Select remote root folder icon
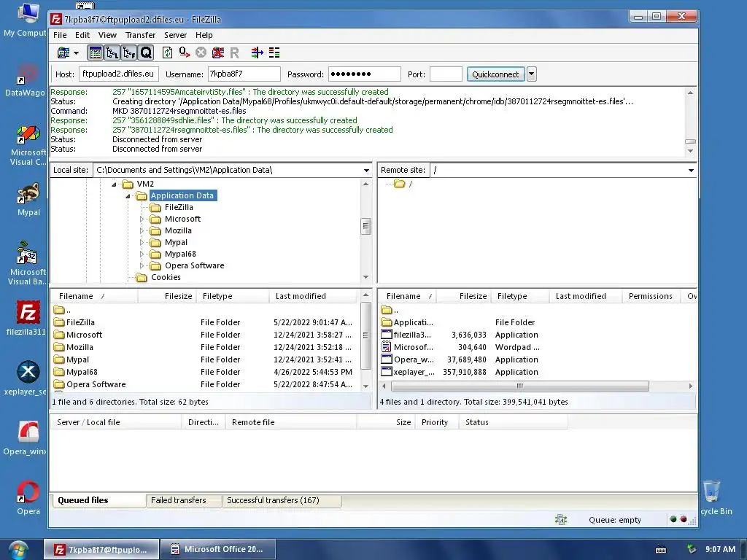Screen dimensions: 747x560 click(400, 184)
